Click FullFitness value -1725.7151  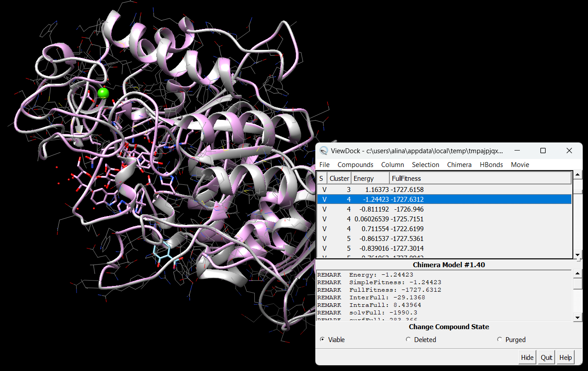407,219
